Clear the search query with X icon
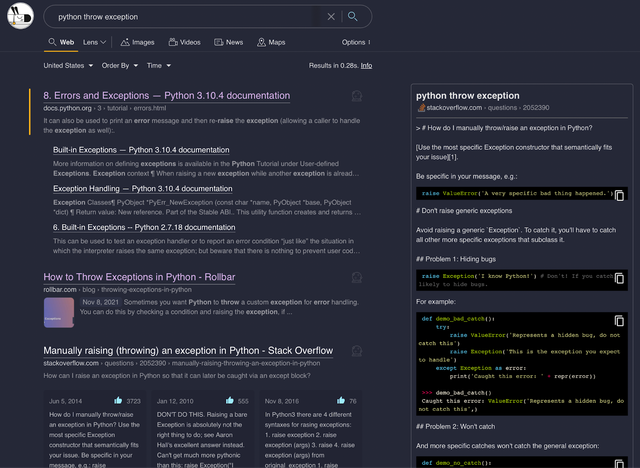 coord(331,17)
